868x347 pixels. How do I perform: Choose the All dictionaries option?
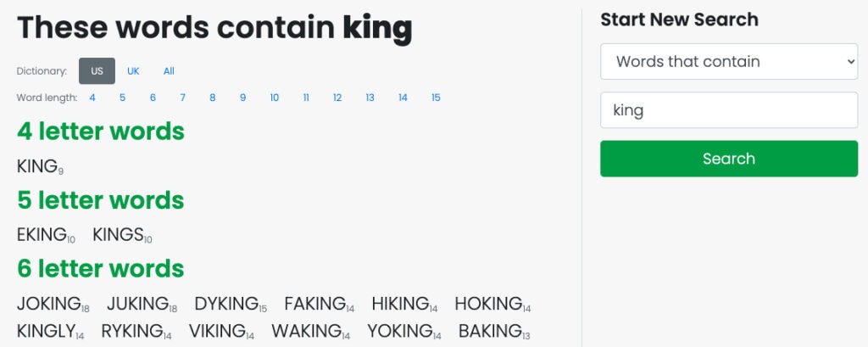point(169,71)
